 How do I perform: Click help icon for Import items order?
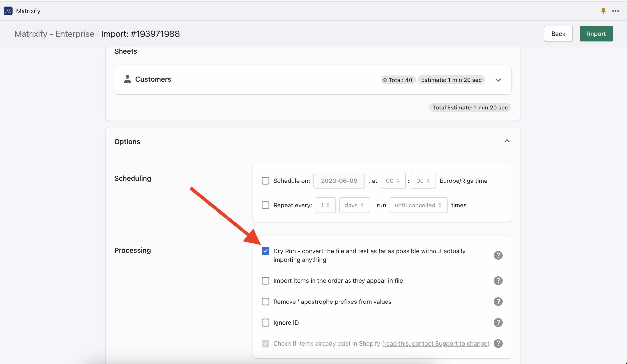pos(498,281)
